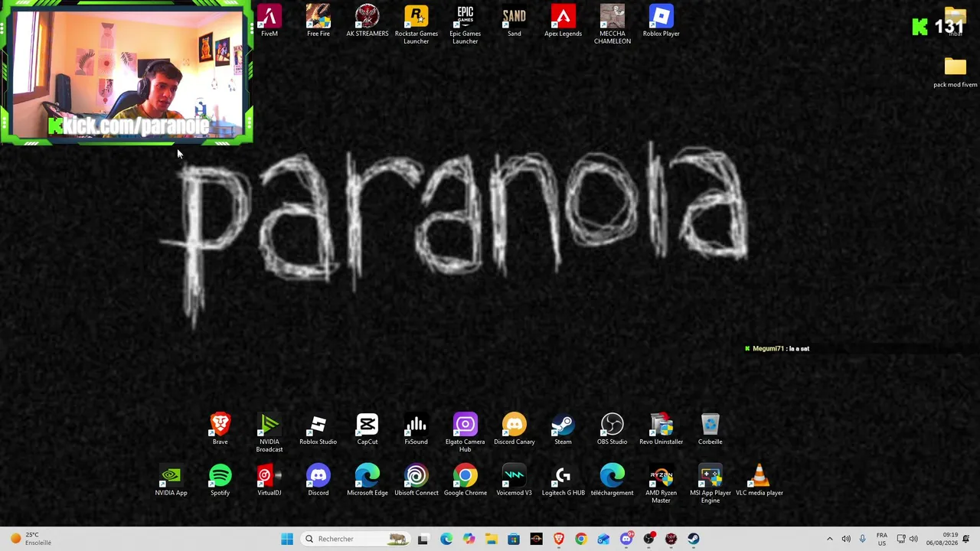Click the Steam desktop shortcut

pyautogui.click(x=563, y=429)
